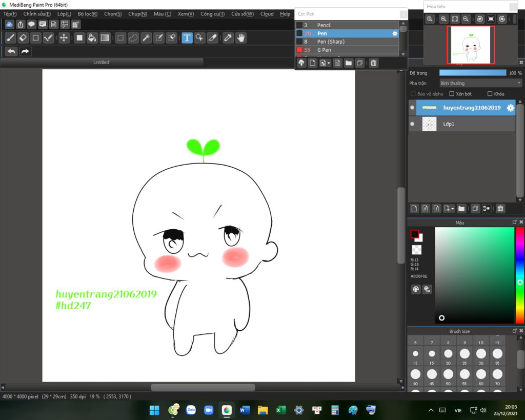Click the hue spectrum bar
This screenshot has width=525, height=420.
point(520,275)
